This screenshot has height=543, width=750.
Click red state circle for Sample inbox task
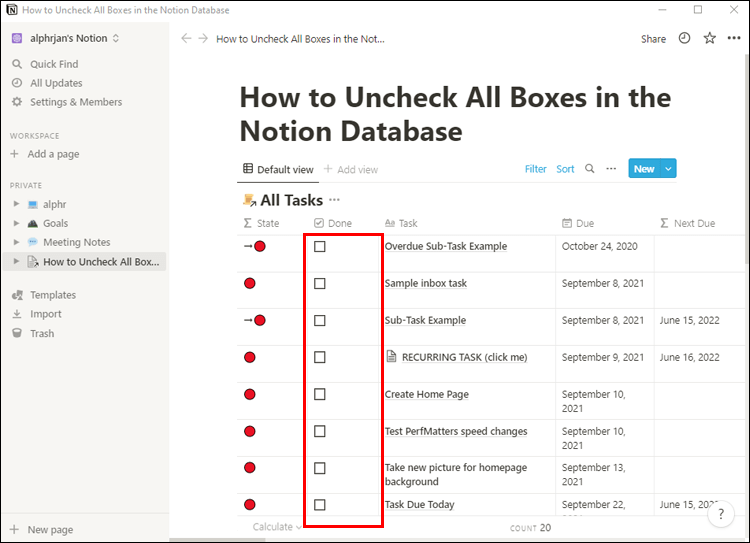click(x=250, y=284)
